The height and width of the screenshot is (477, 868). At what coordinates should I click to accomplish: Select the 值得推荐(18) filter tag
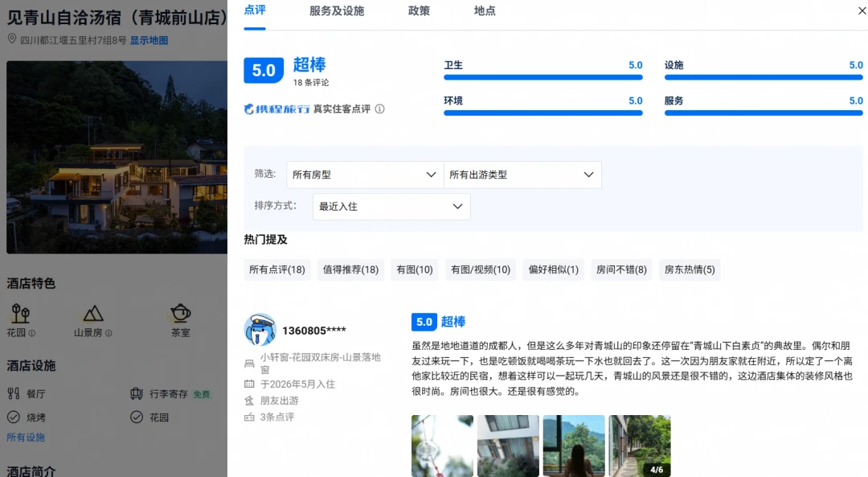click(x=350, y=269)
